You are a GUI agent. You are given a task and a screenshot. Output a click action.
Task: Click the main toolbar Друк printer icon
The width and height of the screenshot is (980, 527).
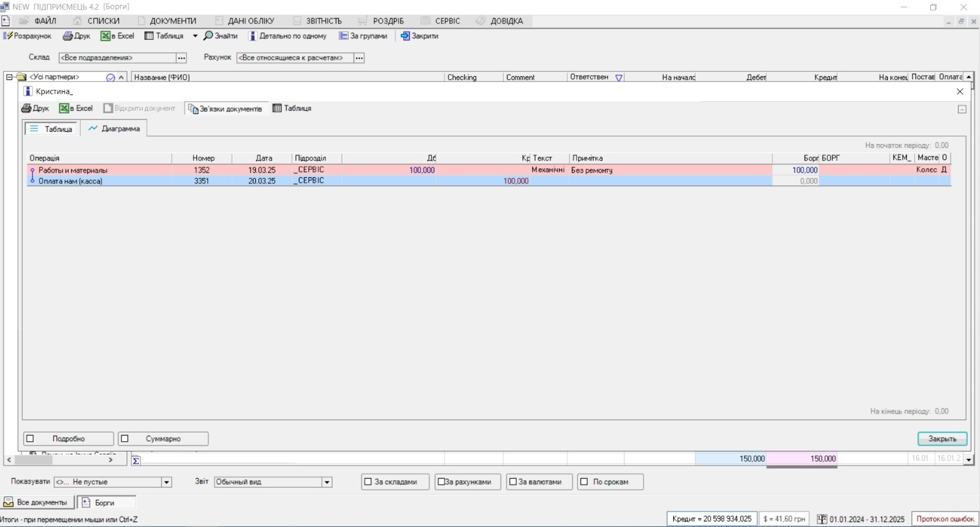(x=68, y=36)
